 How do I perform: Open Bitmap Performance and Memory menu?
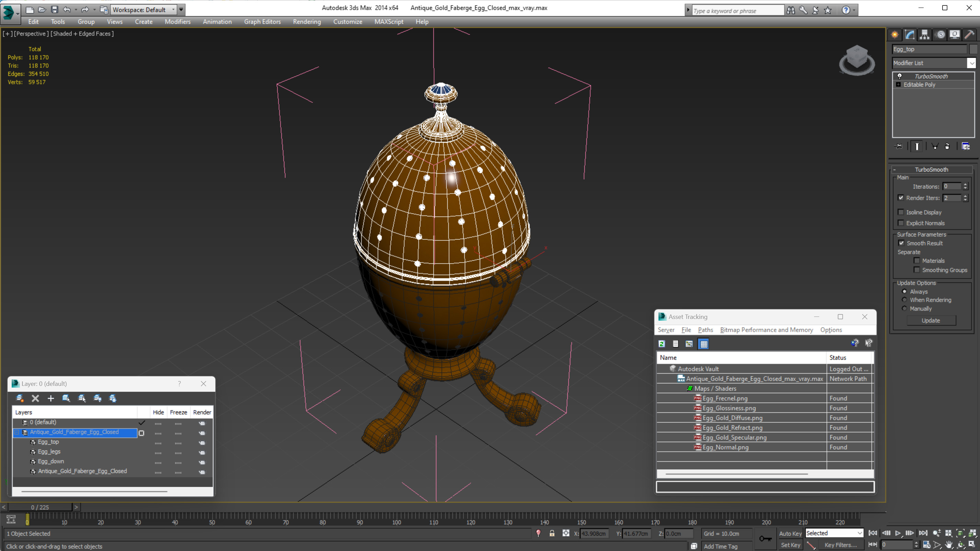766,330
